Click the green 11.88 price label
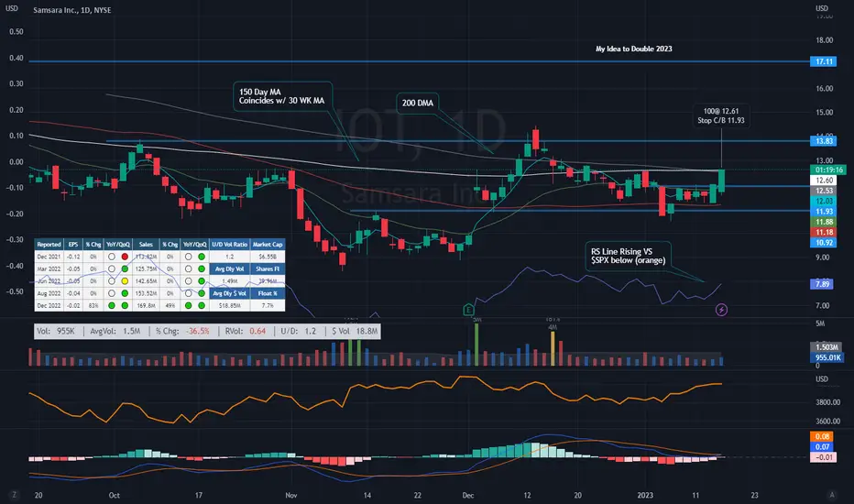 (x=824, y=222)
